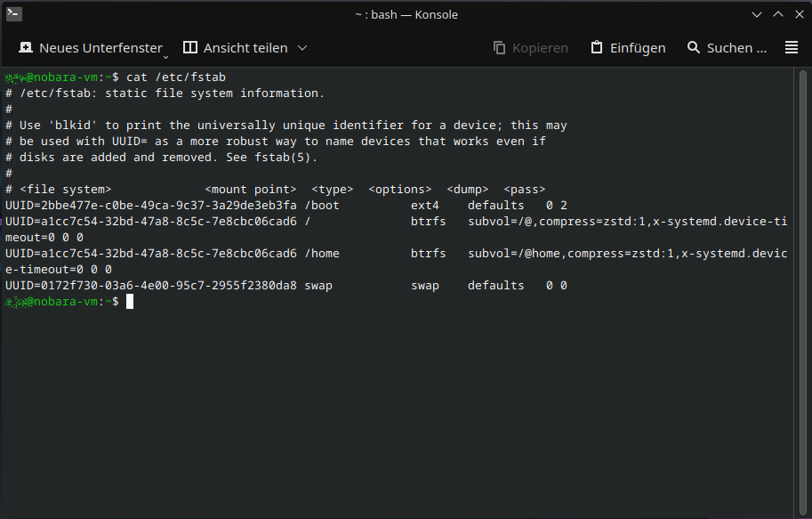This screenshot has height=519, width=812.
Task: Click the split view icon beside Ansicht teilen
Action: coord(190,48)
